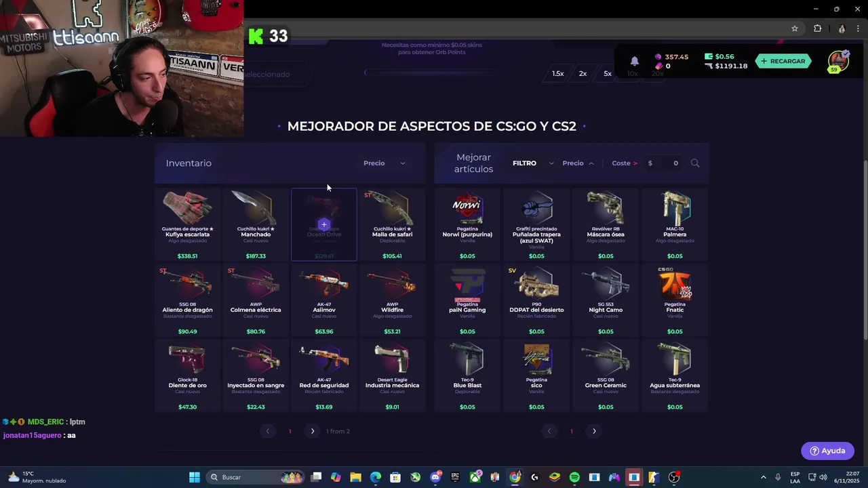Open Spotify from the taskbar
This screenshot has height=488, width=868.
coord(574,477)
